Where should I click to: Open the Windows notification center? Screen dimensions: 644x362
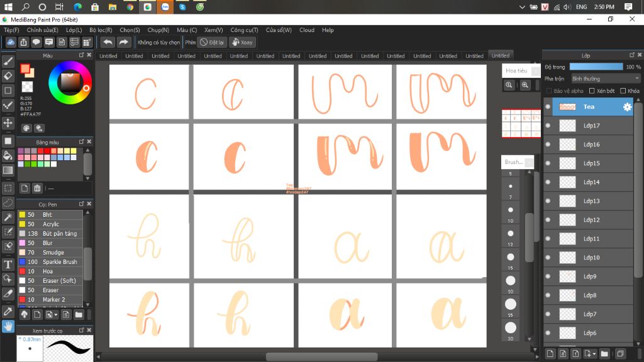tap(628, 7)
